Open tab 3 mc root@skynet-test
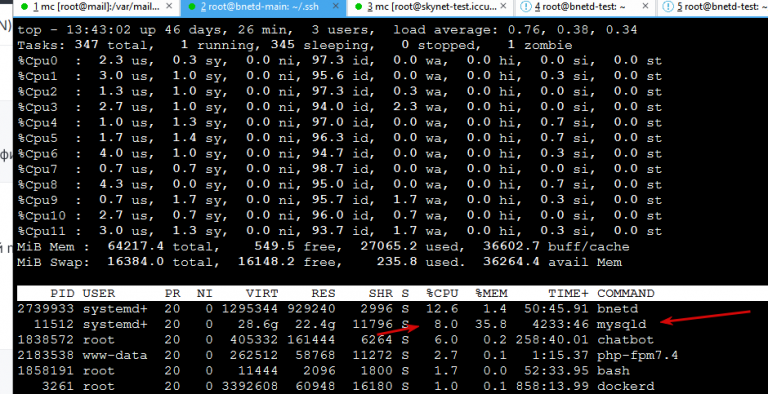Viewport: 768px width, 394px height. click(x=431, y=7)
